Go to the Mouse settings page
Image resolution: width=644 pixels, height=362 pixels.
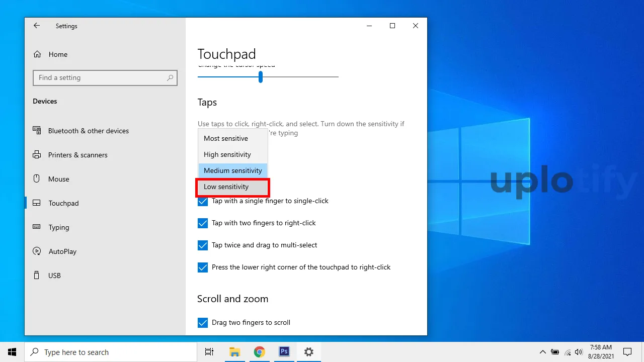coord(58,179)
